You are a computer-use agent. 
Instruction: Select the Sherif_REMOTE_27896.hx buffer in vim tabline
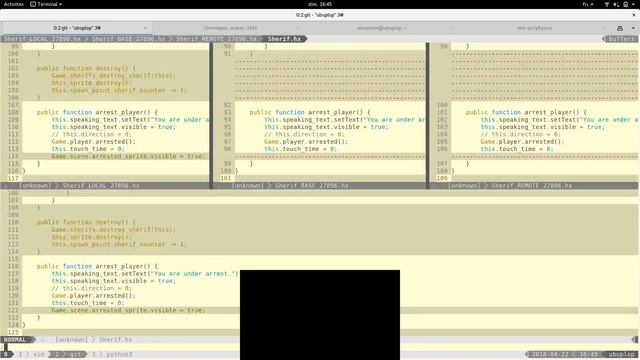tap(216, 39)
